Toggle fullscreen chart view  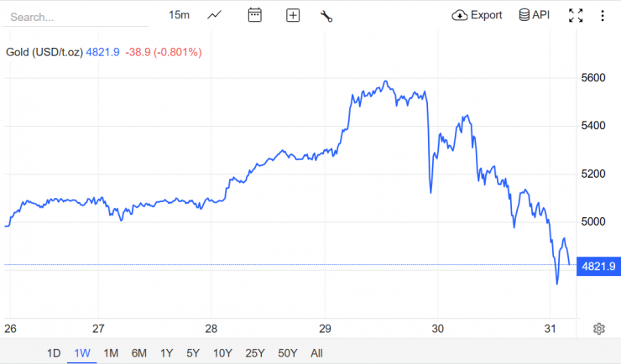tap(576, 15)
